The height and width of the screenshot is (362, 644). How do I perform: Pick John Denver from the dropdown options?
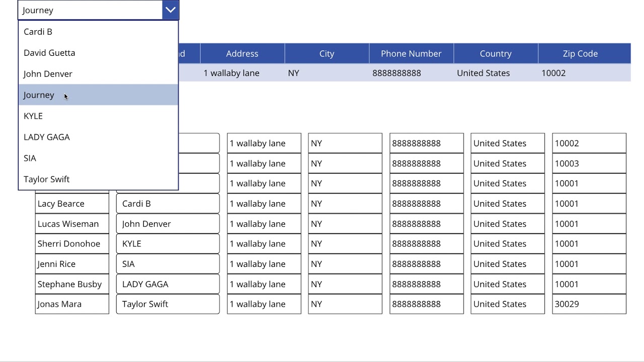coord(98,74)
